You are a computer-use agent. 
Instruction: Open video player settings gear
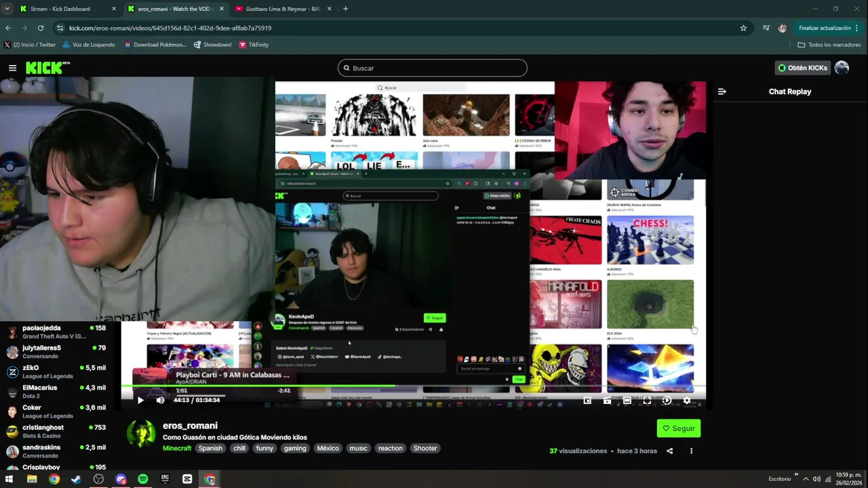pyautogui.click(x=687, y=401)
